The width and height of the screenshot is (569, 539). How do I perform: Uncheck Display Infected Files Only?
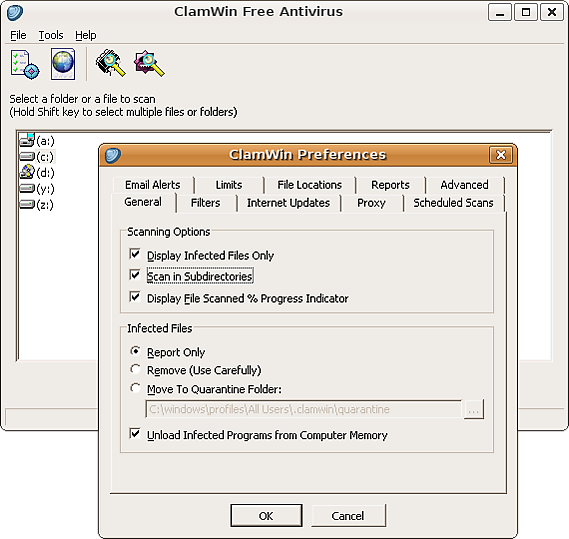tap(135, 254)
